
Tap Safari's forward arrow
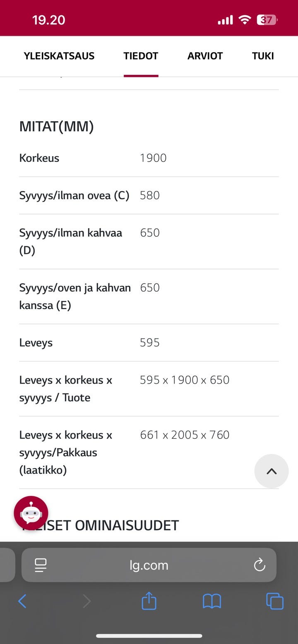87,601
